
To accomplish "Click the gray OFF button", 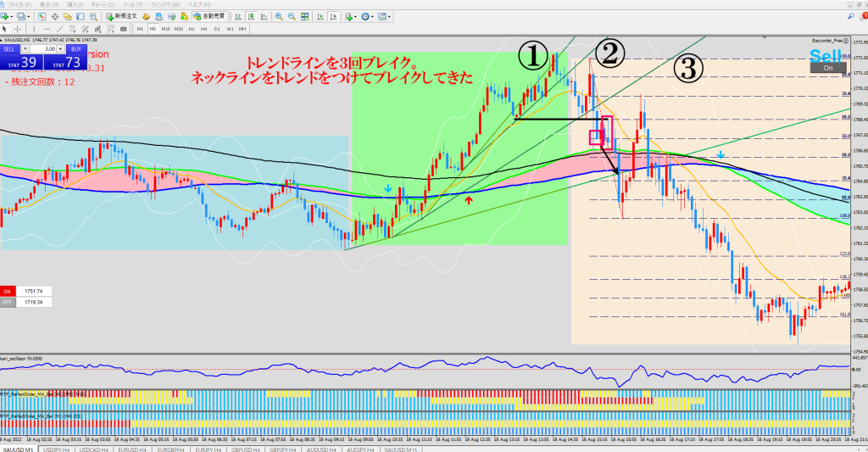I will pos(7,303).
